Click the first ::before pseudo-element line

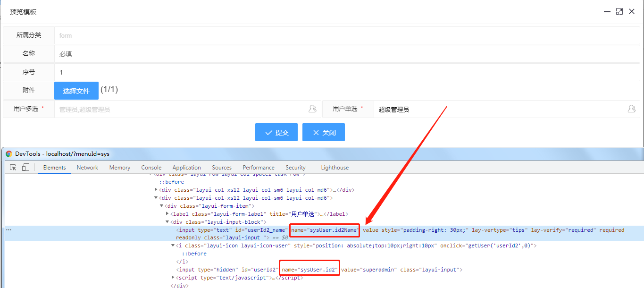(x=172, y=182)
